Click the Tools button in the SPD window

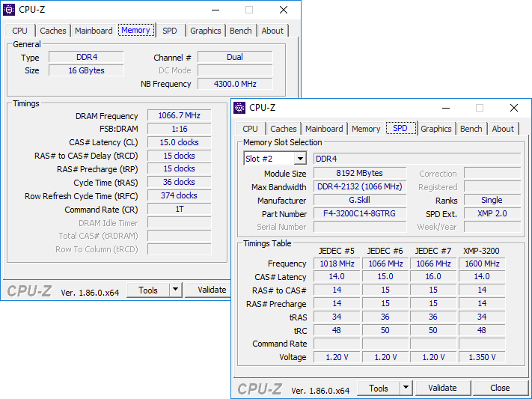tap(379, 388)
